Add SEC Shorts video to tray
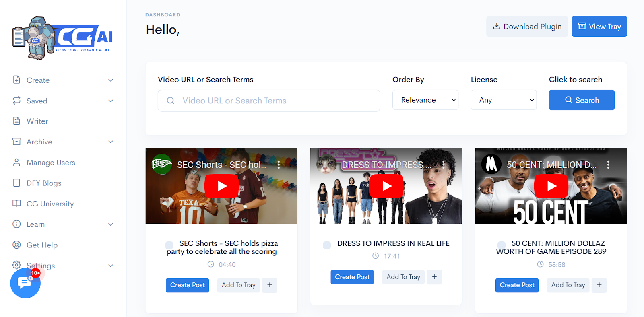The height and width of the screenshot is (317, 644). [x=239, y=285]
